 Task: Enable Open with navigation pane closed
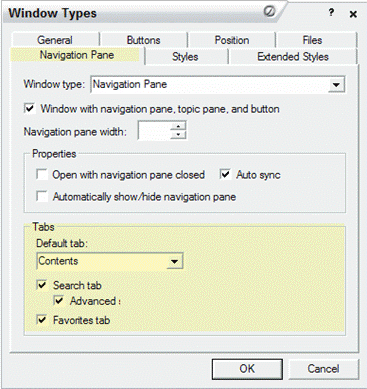[x=42, y=174]
